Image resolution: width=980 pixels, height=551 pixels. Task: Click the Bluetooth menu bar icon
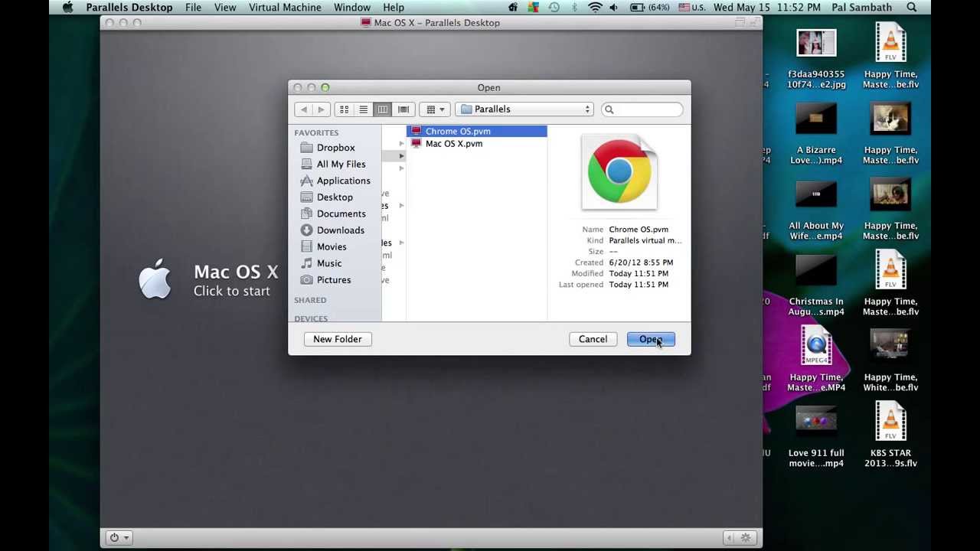coord(574,8)
